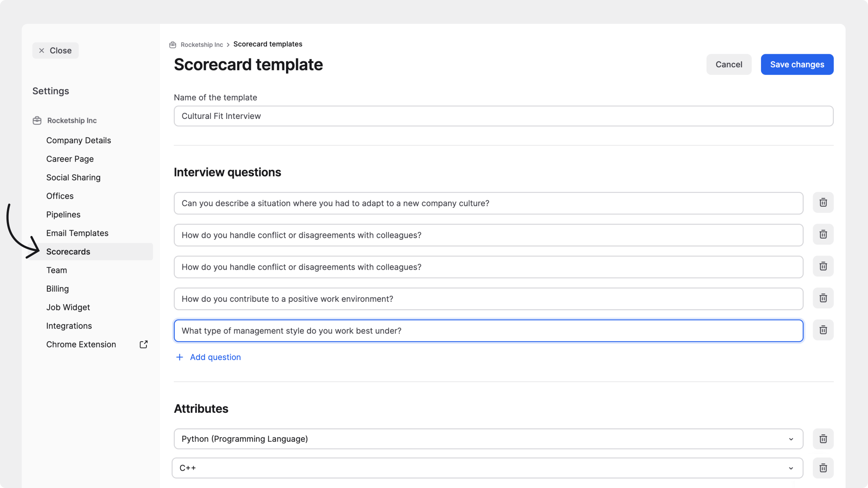Click the briefcase icon in the breadcrumb
Screen dimensions: 868x488
pos(173,45)
